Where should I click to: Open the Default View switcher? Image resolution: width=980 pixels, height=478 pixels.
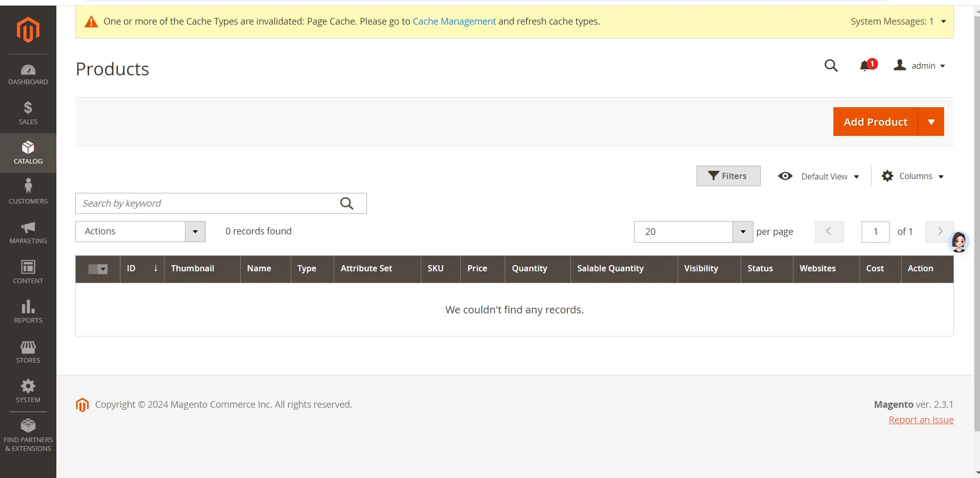[x=819, y=176]
